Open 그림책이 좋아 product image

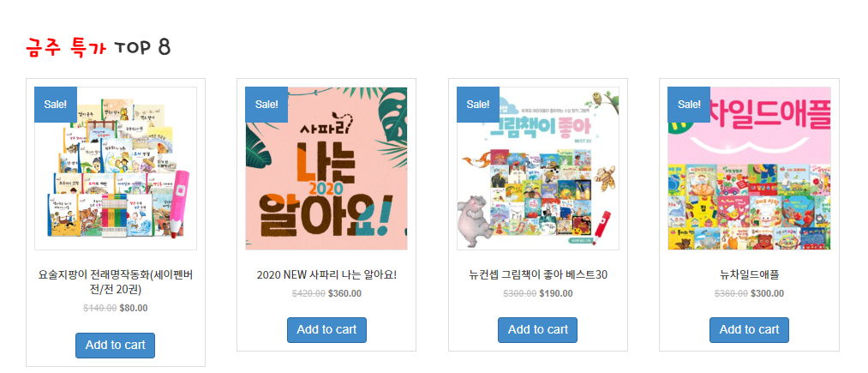click(538, 168)
